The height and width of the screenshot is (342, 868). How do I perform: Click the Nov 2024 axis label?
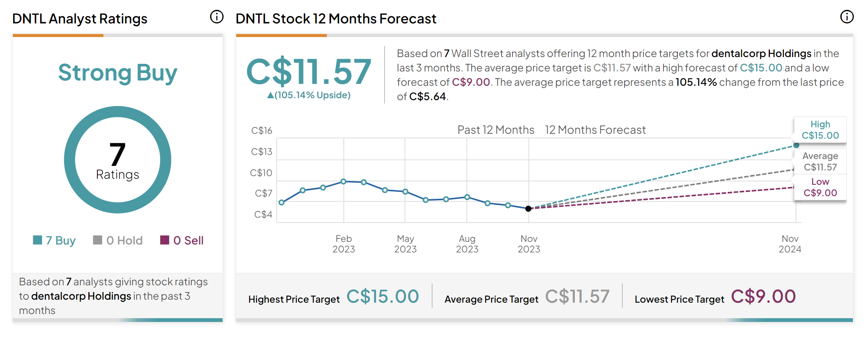790,244
